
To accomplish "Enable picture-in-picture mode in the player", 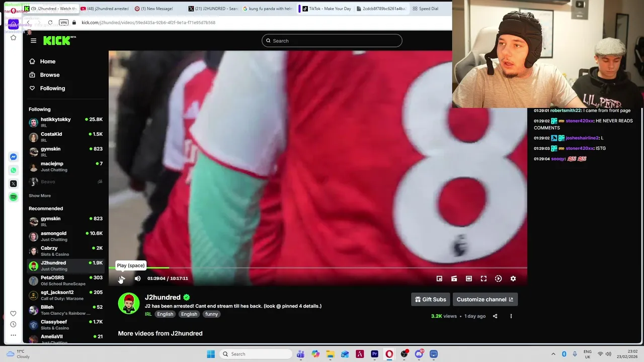I will [x=439, y=279].
